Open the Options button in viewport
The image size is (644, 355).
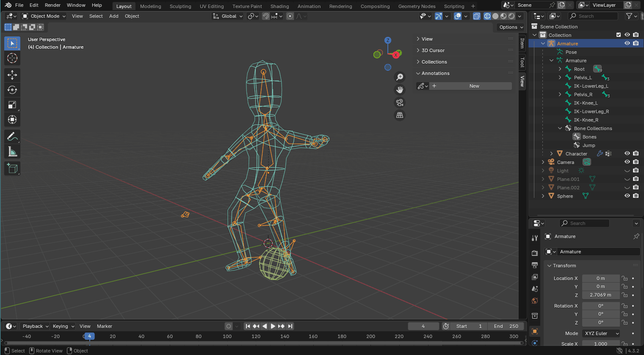click(x=511, y=27)
